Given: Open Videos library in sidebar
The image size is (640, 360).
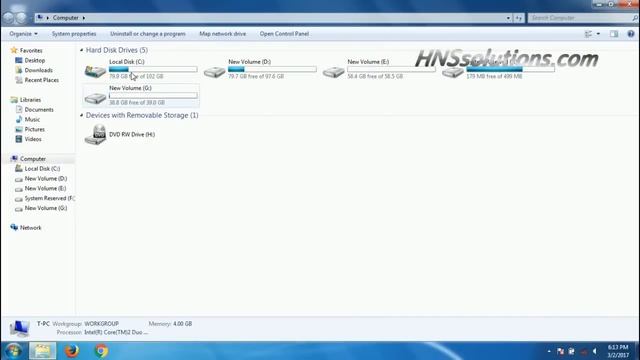Looking at the screenshot, I should click(33, 139).
